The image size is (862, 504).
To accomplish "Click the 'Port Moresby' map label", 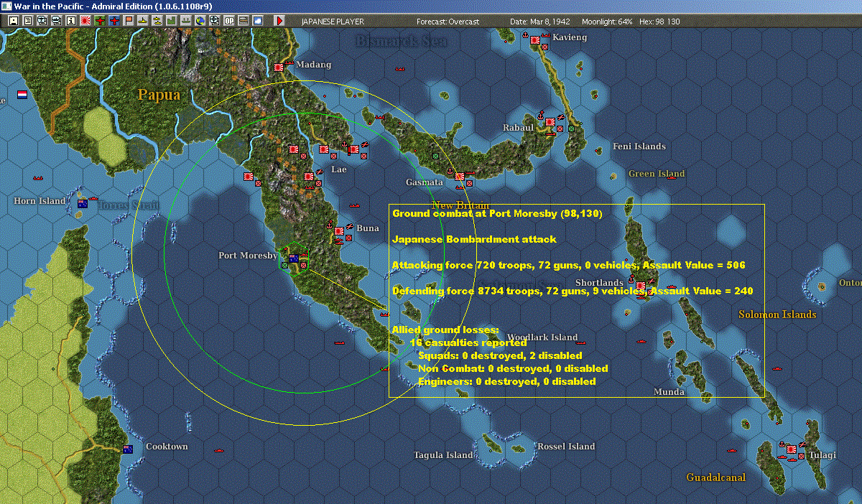I will click(x=248, y=256).
